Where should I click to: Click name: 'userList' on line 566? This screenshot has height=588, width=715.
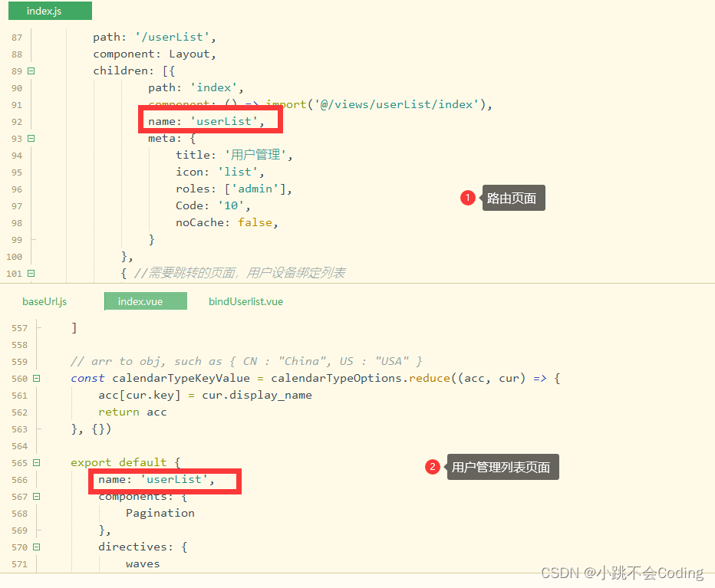pyautogui.click(x=157, y=479)
